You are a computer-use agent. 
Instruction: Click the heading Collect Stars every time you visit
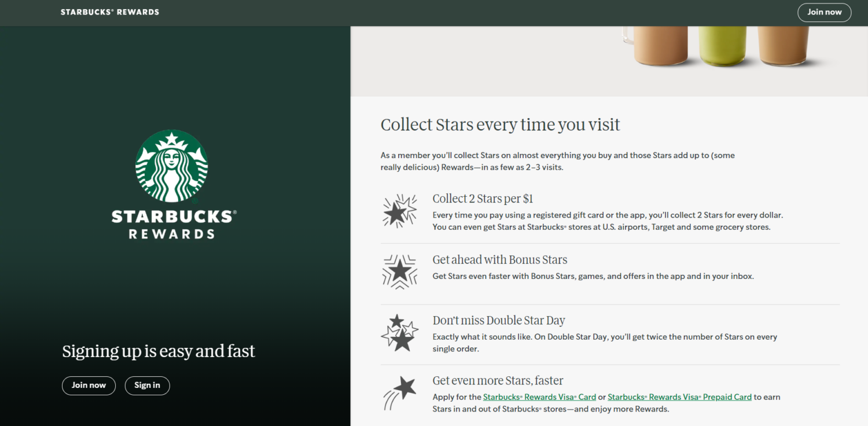501,124
